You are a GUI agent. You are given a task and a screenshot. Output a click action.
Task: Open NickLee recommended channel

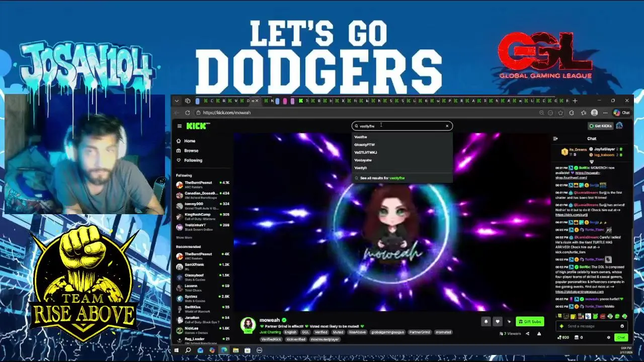pyautogui.click(x=202, y=330)
